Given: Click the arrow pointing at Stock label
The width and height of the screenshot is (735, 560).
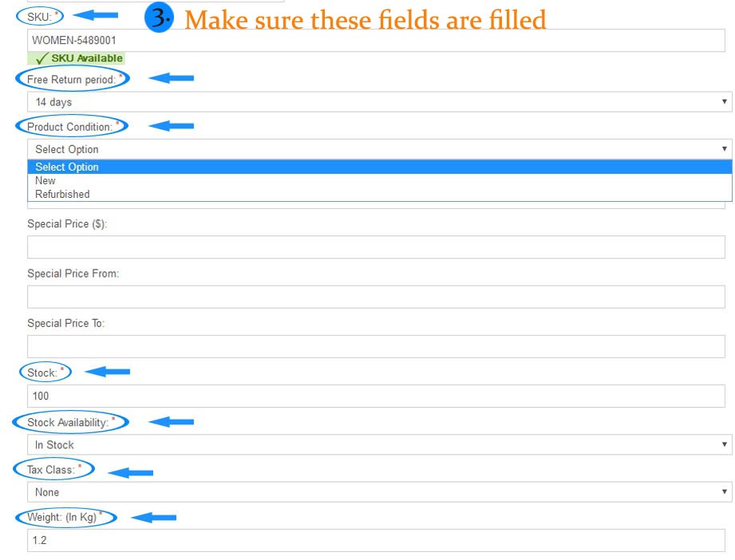Looking at the screenshot, I should coord(107,372).
